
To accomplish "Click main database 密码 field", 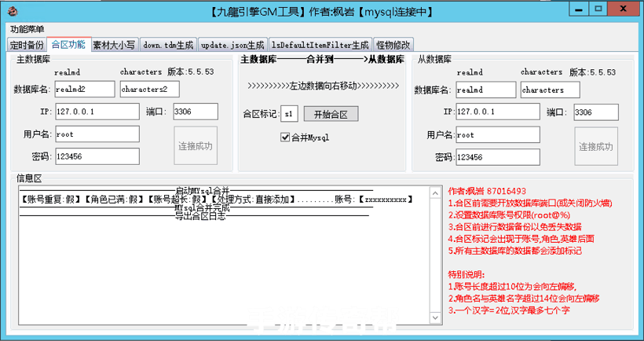I will coord(97,156).
